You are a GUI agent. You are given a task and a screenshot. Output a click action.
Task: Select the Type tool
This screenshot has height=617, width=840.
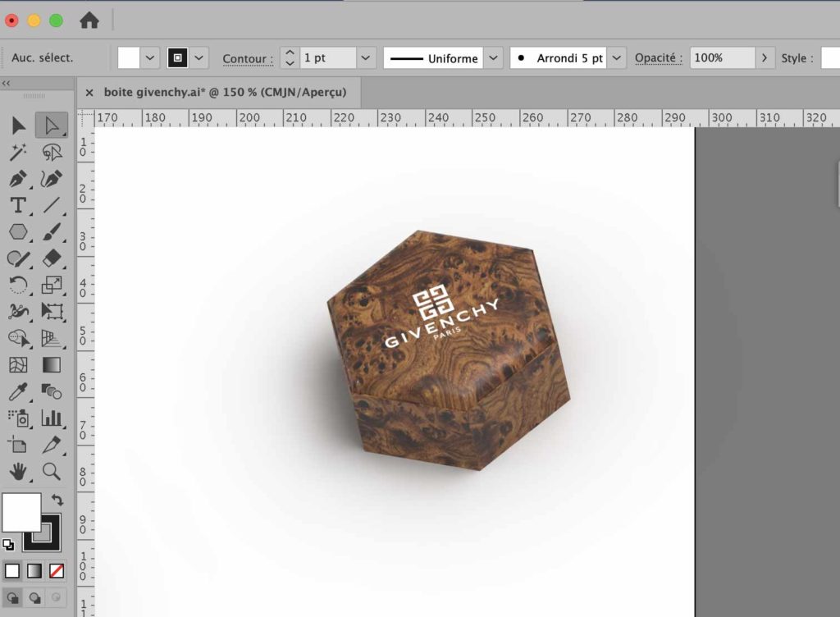coord(19,205)
